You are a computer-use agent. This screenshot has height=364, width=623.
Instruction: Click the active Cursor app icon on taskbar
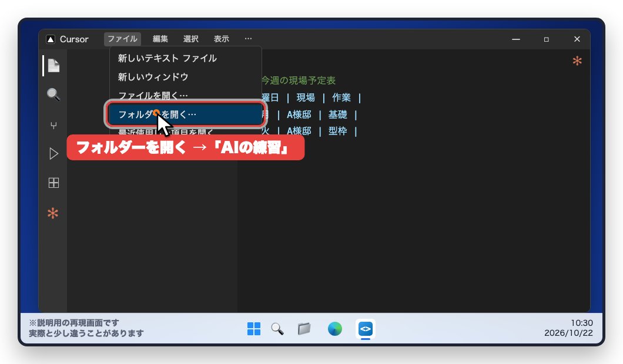pyautogui.click(x=366, y=329)
